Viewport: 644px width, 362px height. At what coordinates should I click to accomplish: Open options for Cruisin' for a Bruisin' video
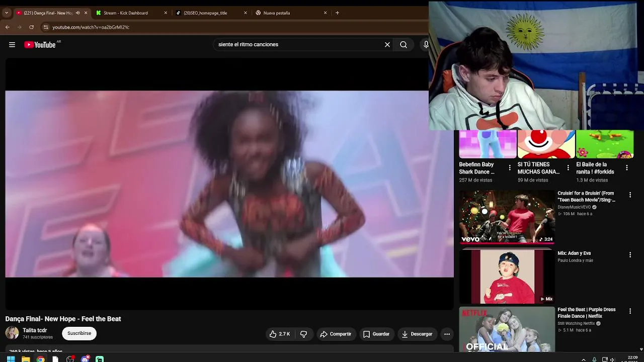click(630, 195)
